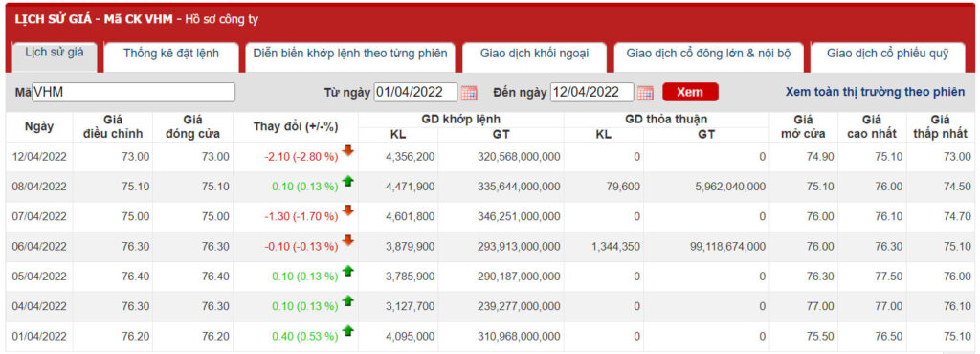Click the red down arrow for 12/04/2022
Viewport: 980px width, 354px height.
click(348, 150)
